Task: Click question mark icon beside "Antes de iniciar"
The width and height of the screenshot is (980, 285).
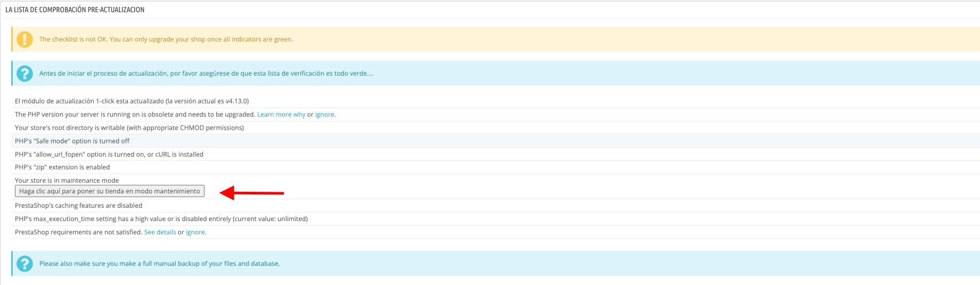Action: (x=24, y=74)
